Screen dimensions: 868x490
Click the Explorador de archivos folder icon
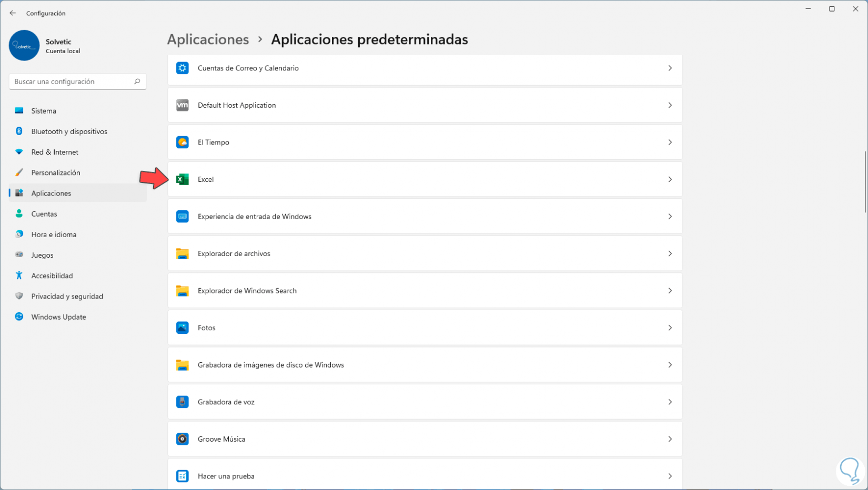coord(183,254)
